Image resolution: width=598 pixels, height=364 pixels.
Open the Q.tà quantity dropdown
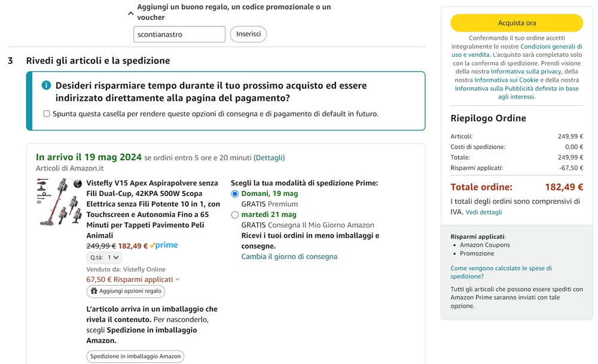(103, 258)
